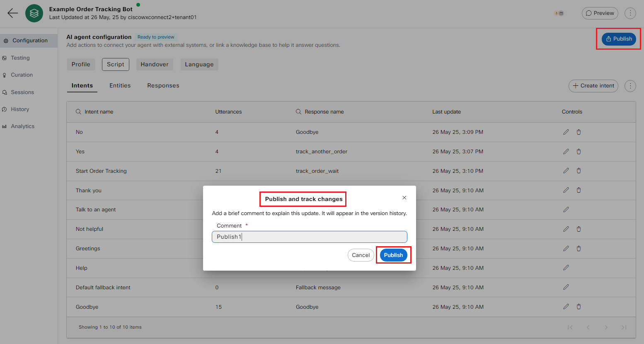644x344 pixels.
Task: Click search icon next to Response name
Action: coord(298,112)
